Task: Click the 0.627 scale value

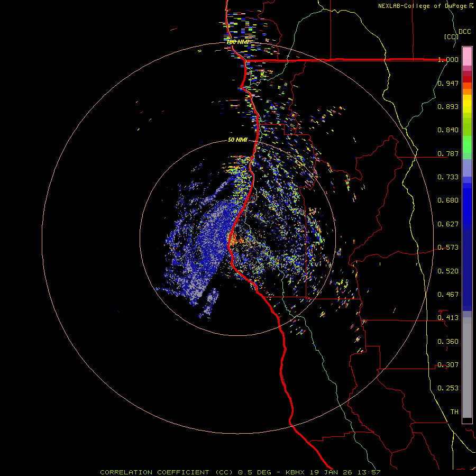Action: 448,224
